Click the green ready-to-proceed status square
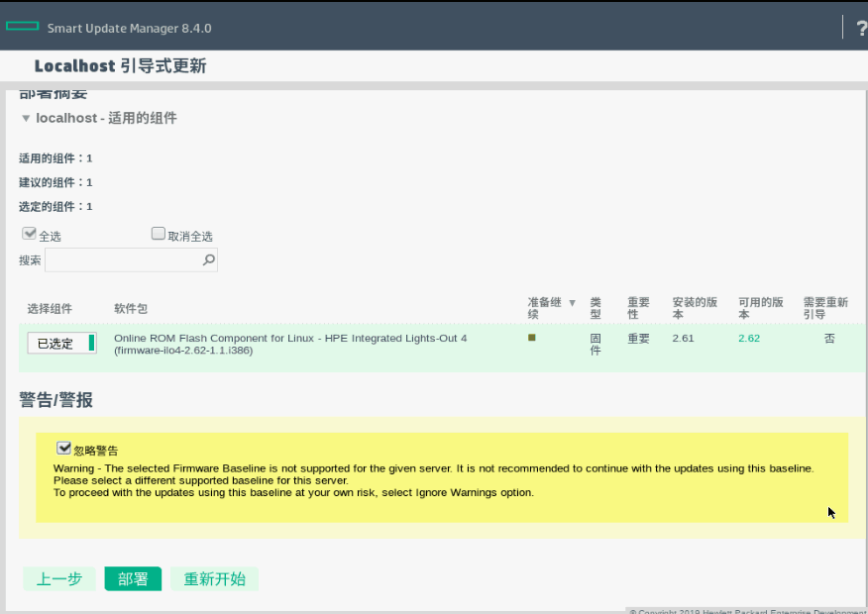868x614 pixels. point(532,338)
